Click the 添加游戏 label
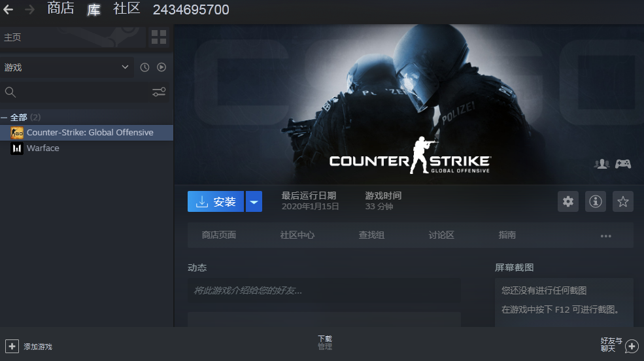 point(38,347)
